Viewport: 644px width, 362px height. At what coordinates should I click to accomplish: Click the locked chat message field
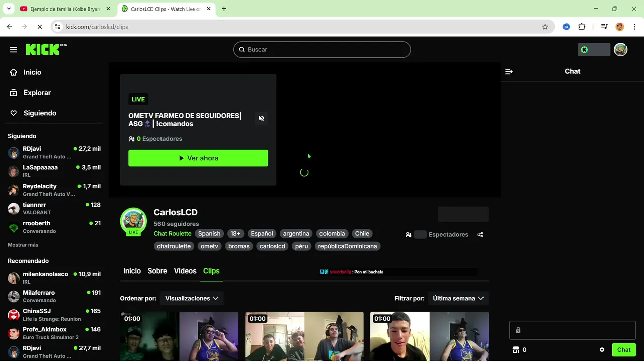pos(573,330)
